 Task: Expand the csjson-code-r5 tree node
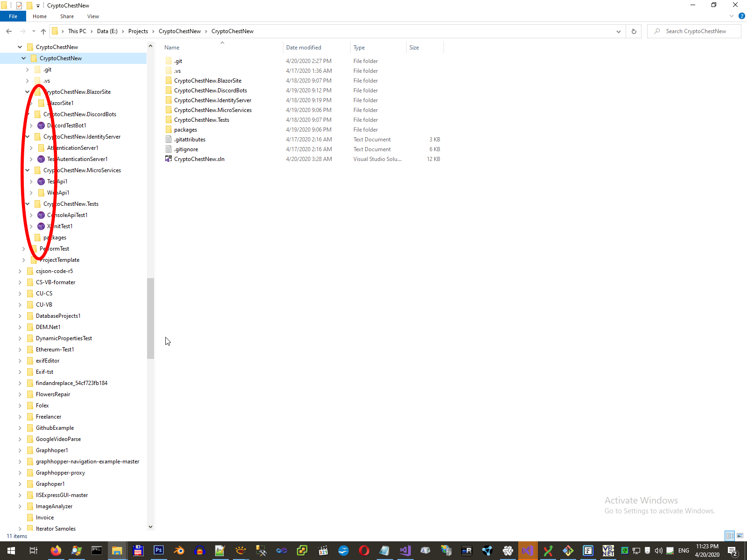pos(20,271)
